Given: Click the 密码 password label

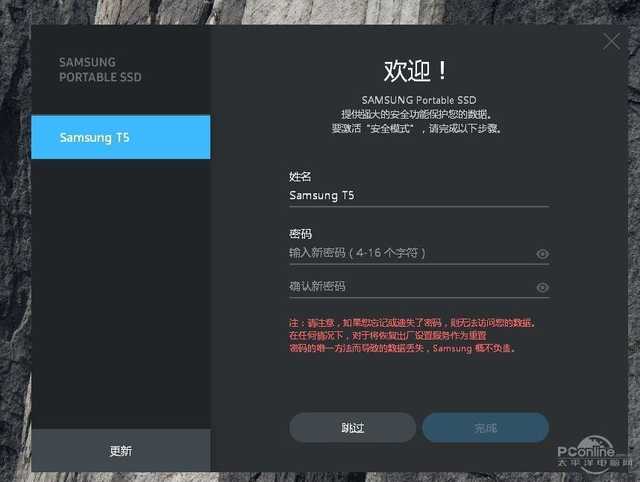Looking at the screenshot, I should tap(300, 233).
